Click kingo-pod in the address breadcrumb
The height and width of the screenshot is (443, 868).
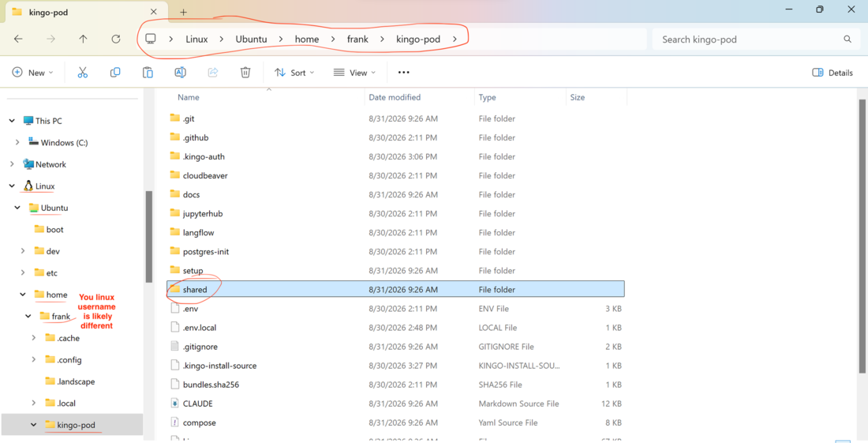click(x=418, y=39)
